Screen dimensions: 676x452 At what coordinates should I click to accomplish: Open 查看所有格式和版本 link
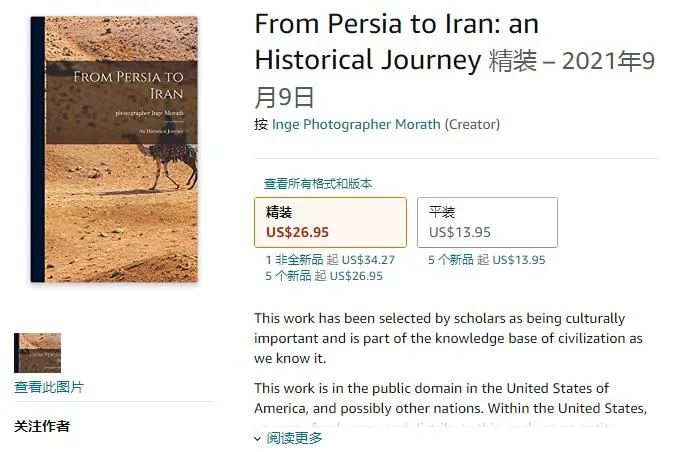tap(318, 184)
